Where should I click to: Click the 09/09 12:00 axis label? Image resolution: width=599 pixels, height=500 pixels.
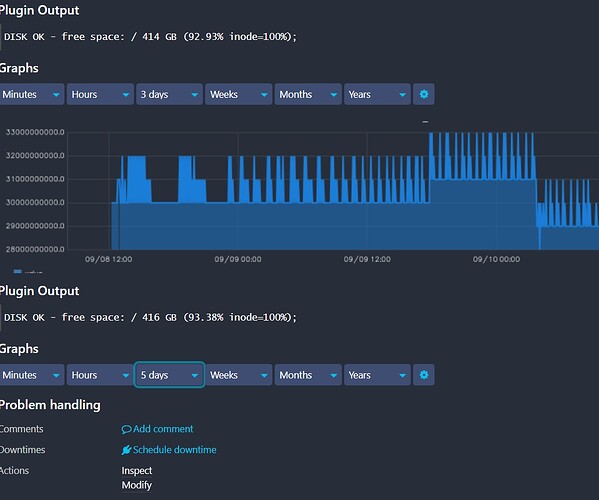click(x=367, y=259)
